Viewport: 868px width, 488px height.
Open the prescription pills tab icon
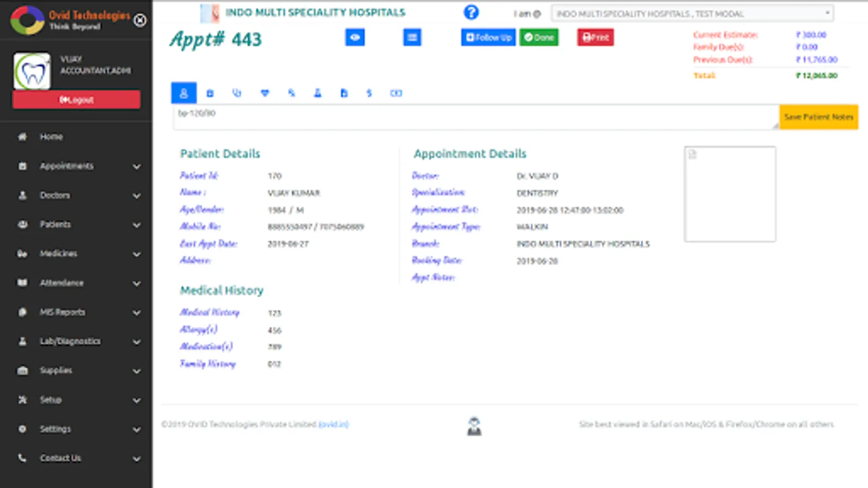pyautogui.click(x=291, y=93)
